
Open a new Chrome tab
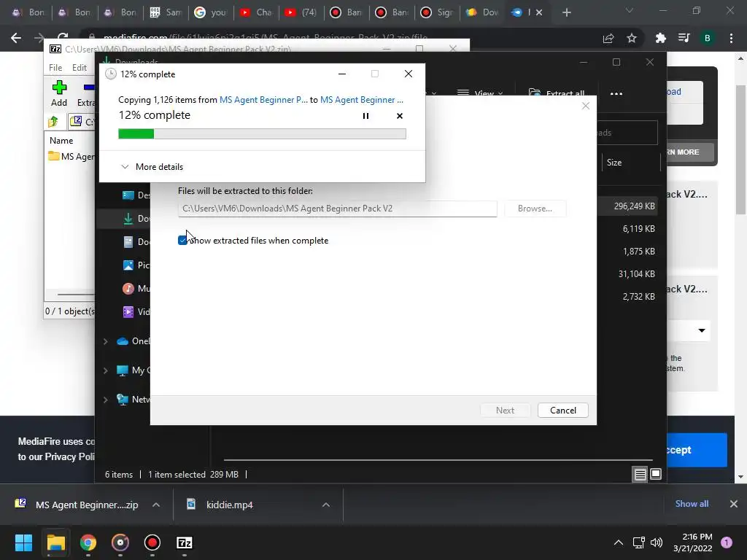566,13
